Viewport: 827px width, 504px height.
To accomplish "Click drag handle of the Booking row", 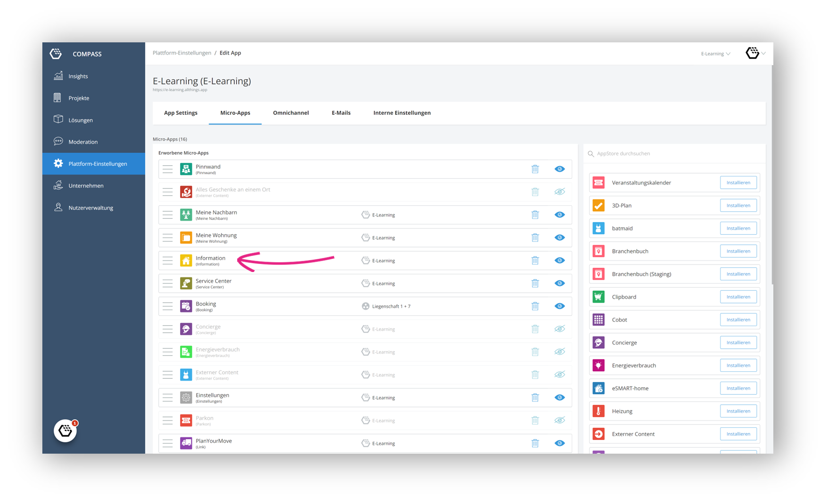I will click(168, 306).
